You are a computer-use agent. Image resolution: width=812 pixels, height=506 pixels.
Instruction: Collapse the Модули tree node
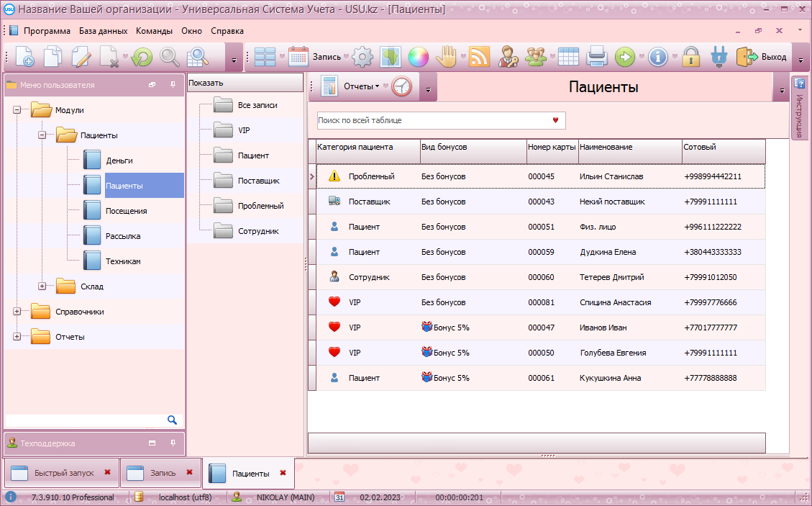[x=17, y=110]
